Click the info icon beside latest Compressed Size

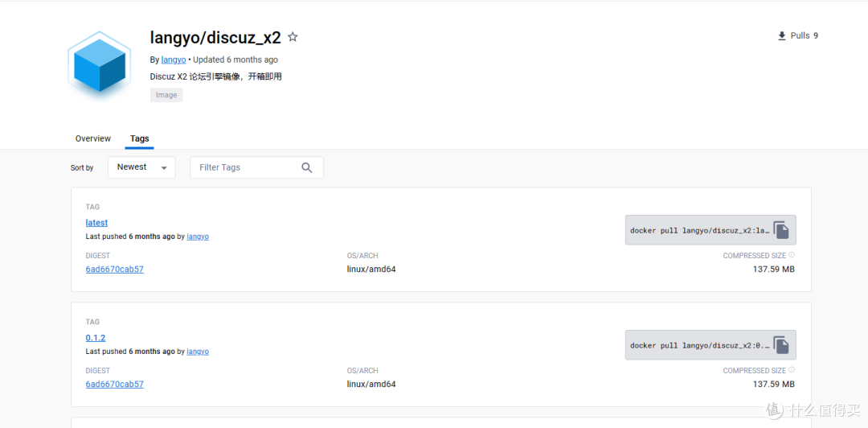pos(792,256)
